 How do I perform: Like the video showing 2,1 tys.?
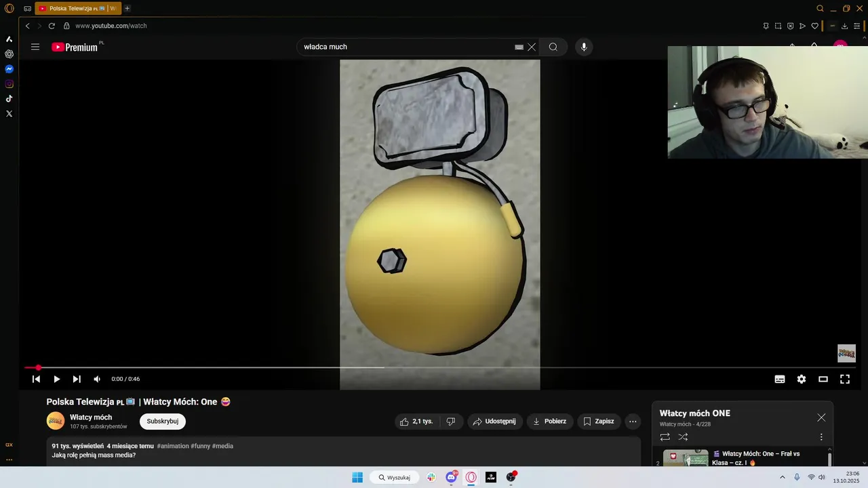click(416, 421)
